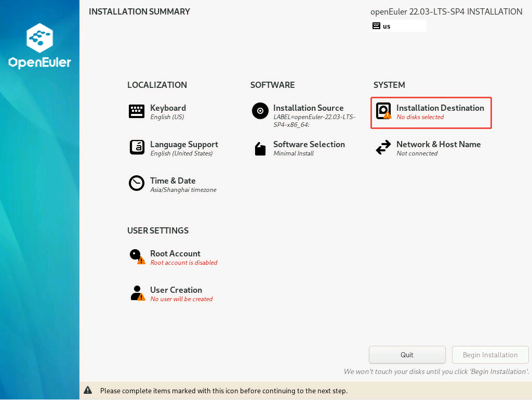
Task: Click the Time & Date clock icon
Action: click(137, 184)
